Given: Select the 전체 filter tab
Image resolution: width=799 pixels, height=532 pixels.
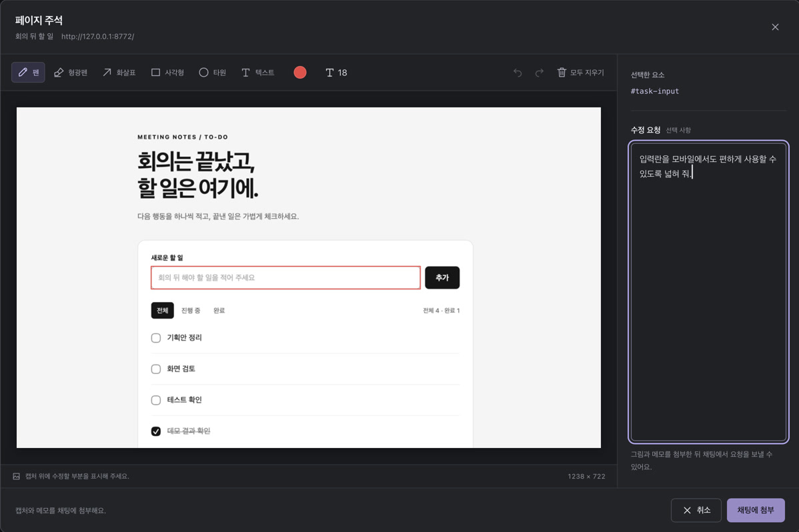Looking at the screenshot, I should click(163, 311).
